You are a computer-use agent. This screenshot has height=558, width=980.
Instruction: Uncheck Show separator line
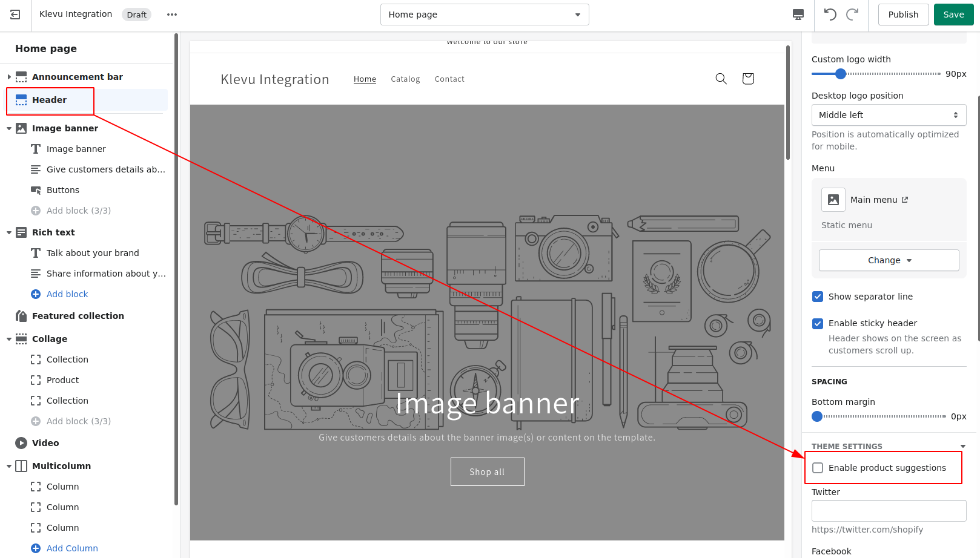[x=818, y=297]
